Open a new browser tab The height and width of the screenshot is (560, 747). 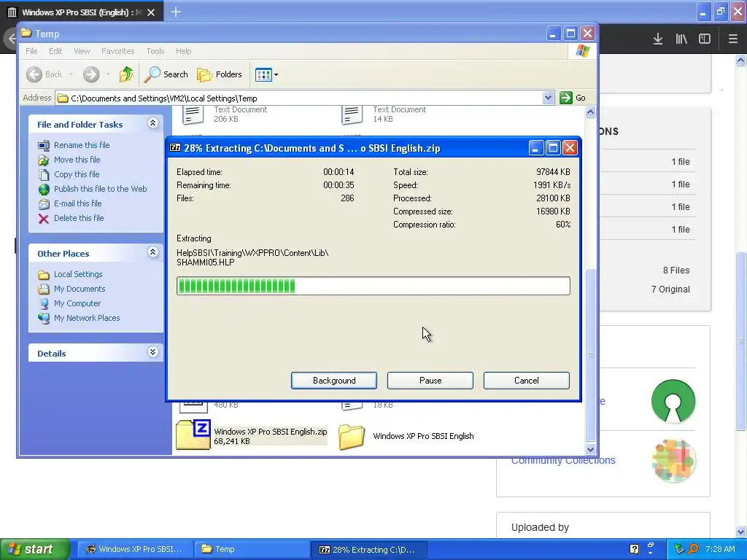(176, 12)
